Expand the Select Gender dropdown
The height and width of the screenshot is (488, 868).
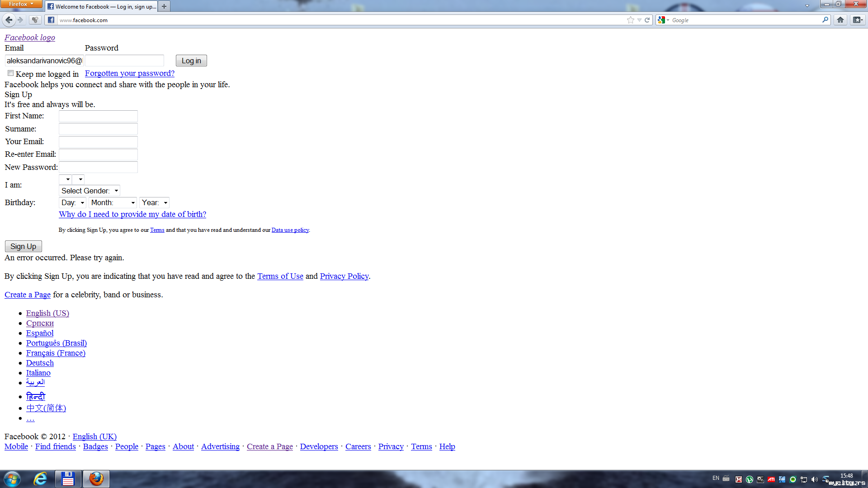pyautogui.click(x=90, y=191)
